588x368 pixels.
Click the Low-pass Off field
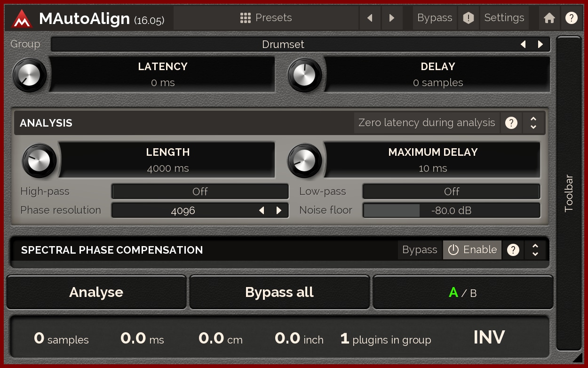(452, 192)
